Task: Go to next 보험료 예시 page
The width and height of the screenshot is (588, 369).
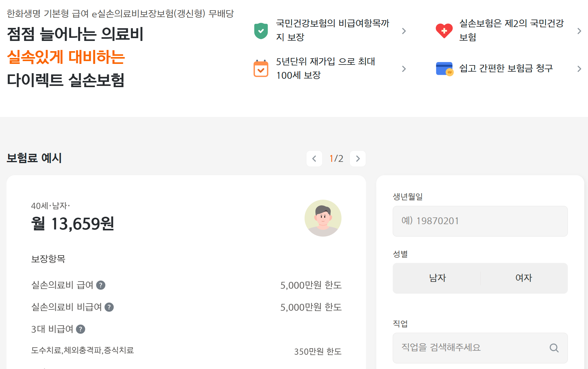Action: point(358,159)
